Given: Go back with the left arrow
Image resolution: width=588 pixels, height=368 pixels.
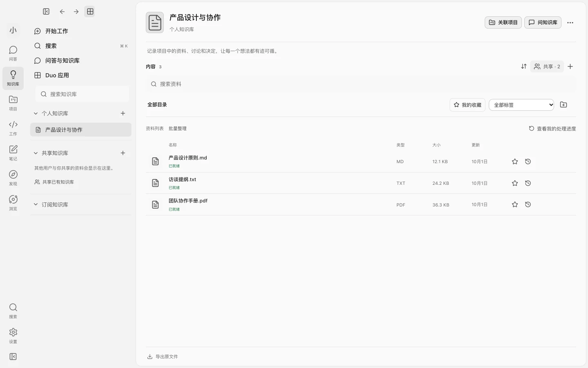Looking at the screenshot, I should pyautogui.click(x=62, y=11).
